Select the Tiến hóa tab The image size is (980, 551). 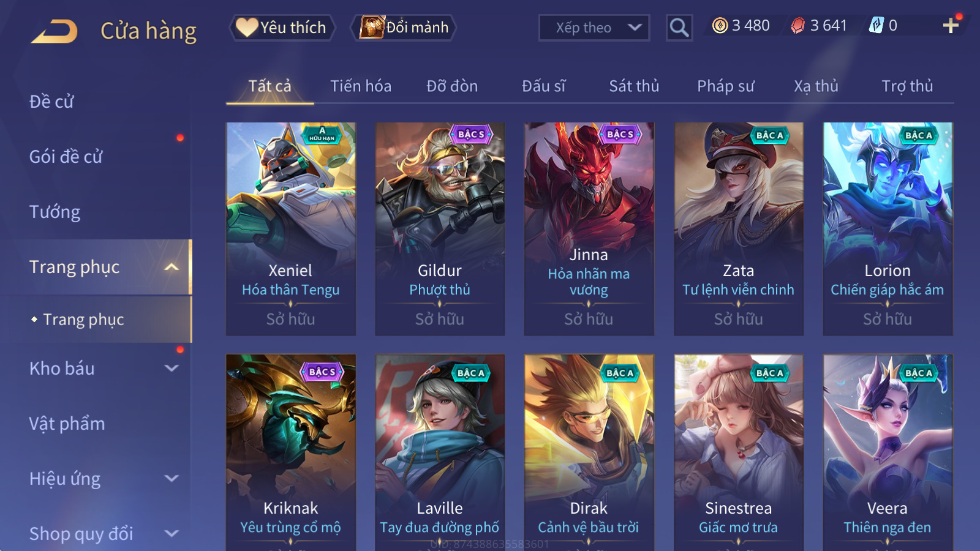pos(361,86)
